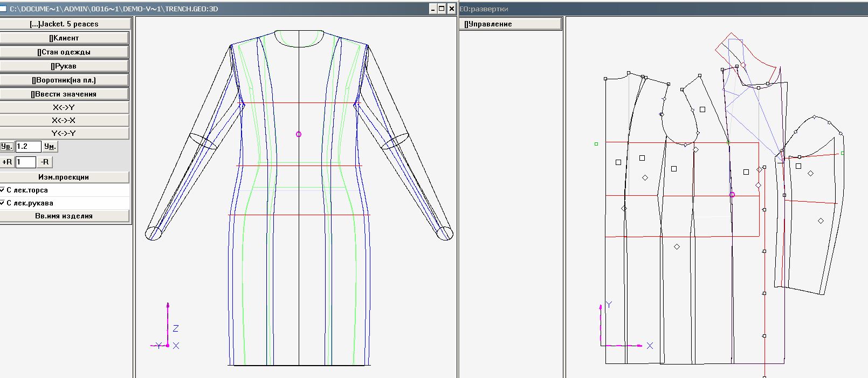Mirror view with the X<->-X button

(64, 120)
